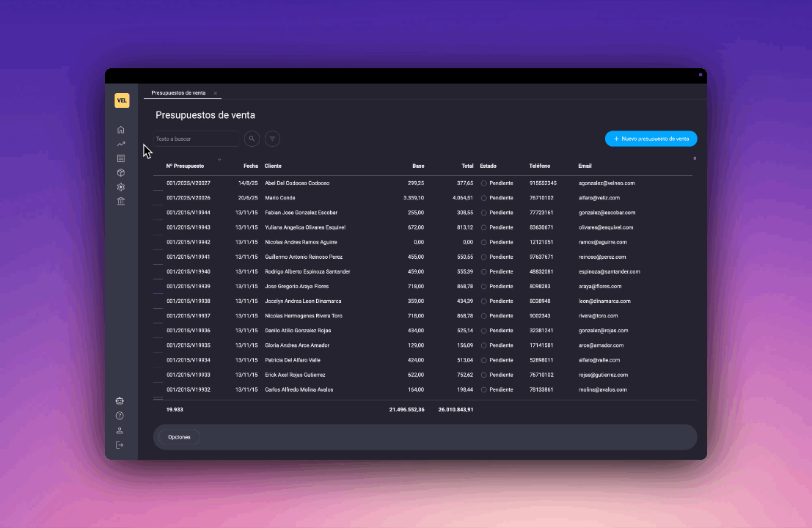Click the status circle for Yuliana Angelica's row
This screenshot has width=812, height=528.
tap(483, 228)
